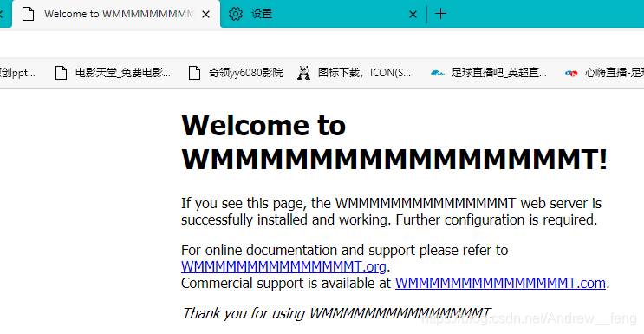This screenshot has width=644, height=334.
Task: Open the WMMMMMMMMMMMMMMMT.org documentation link
Action: [283, 266]
